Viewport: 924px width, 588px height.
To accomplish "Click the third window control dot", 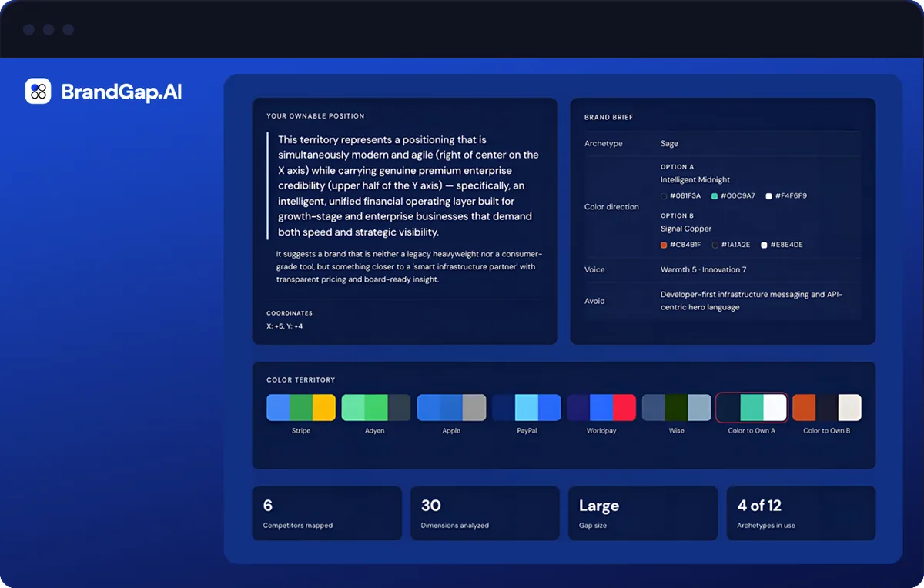I will click(69, 30).
